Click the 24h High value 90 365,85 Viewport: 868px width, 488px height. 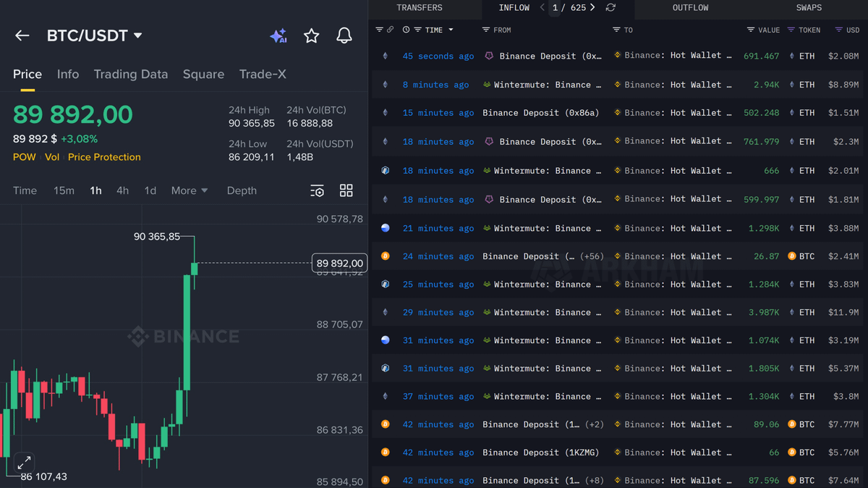click(x=252, y=124)
